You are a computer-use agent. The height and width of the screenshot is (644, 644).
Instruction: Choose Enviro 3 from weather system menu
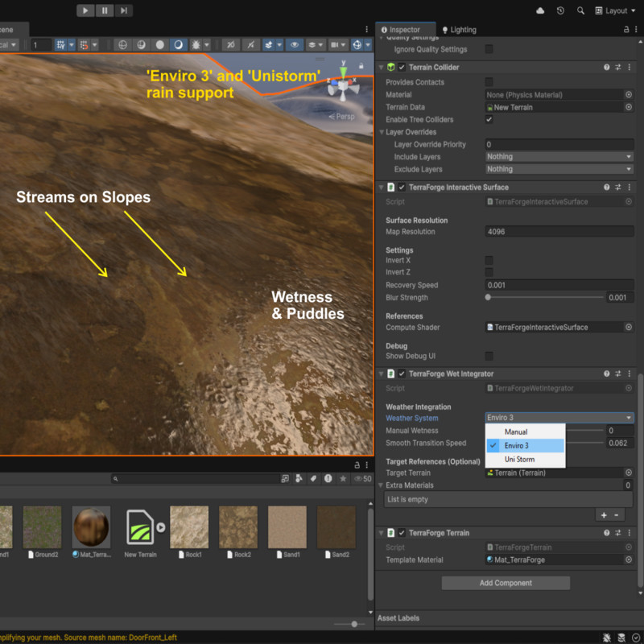point(526,446)
